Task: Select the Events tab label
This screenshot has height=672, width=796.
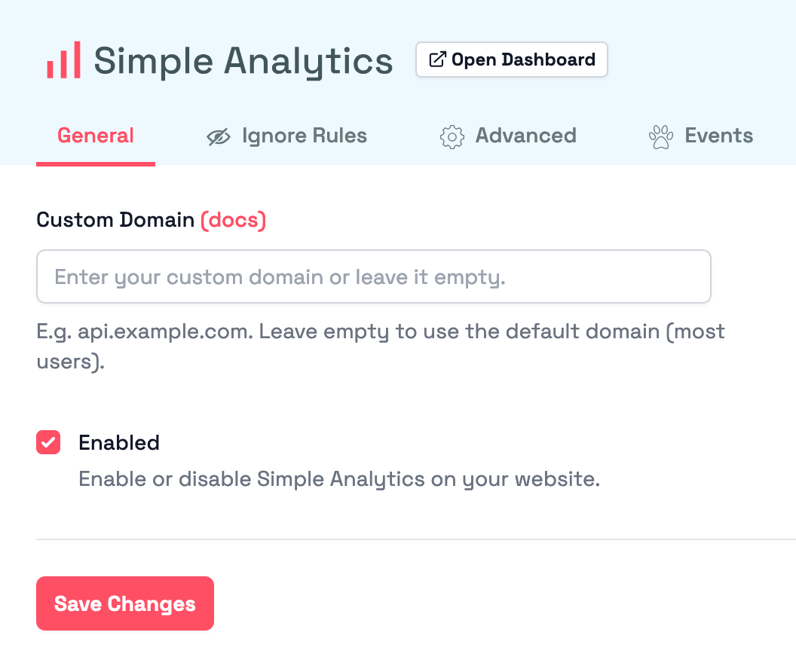Action: pos(718,136)
